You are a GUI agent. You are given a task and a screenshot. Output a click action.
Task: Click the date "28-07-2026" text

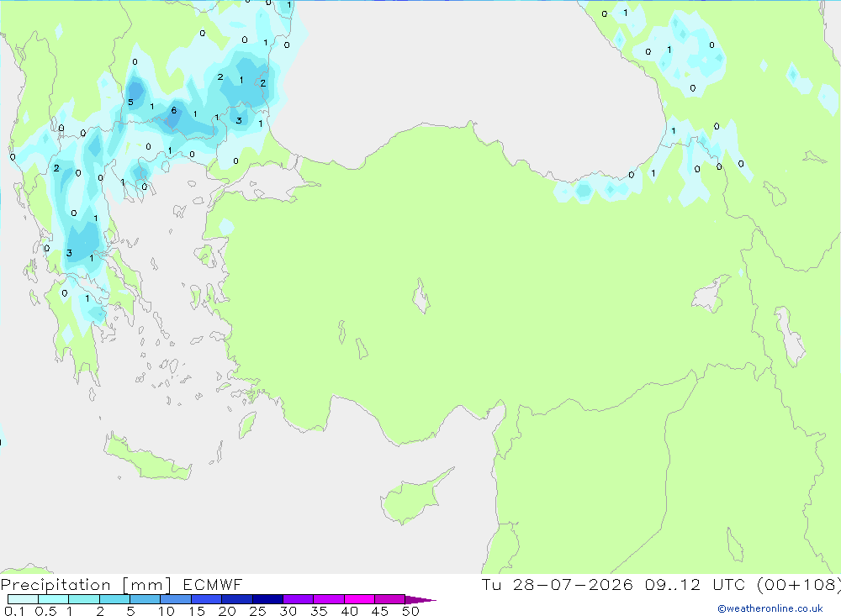[573, 584]
